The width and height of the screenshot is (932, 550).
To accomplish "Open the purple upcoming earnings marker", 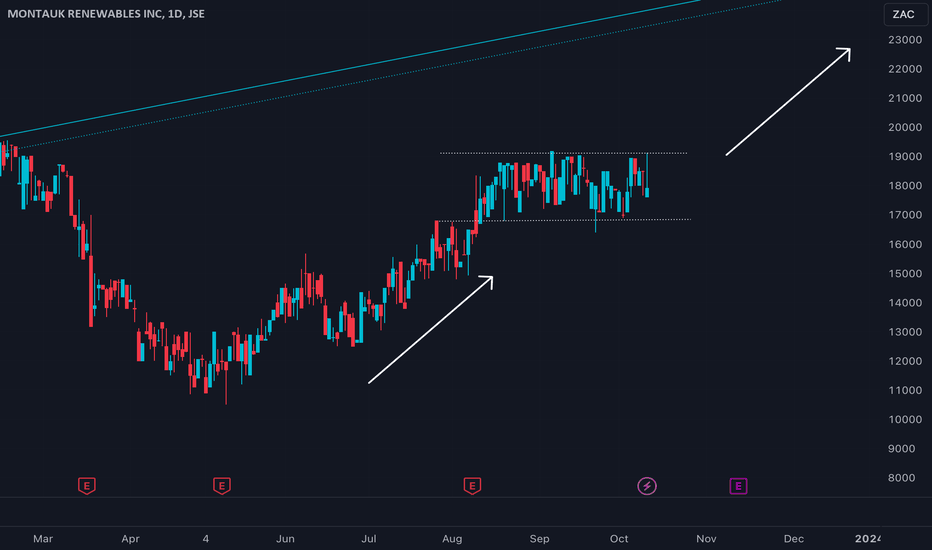I will [738, 486].
